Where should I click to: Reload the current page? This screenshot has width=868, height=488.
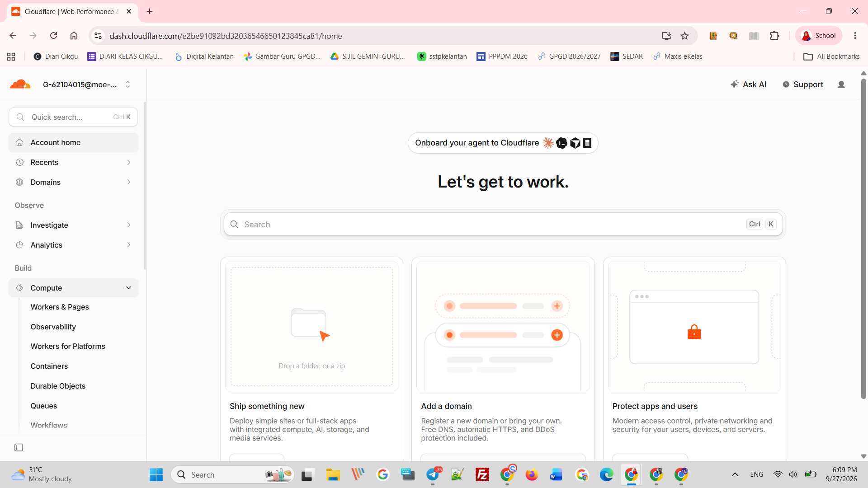coord(53,36)
